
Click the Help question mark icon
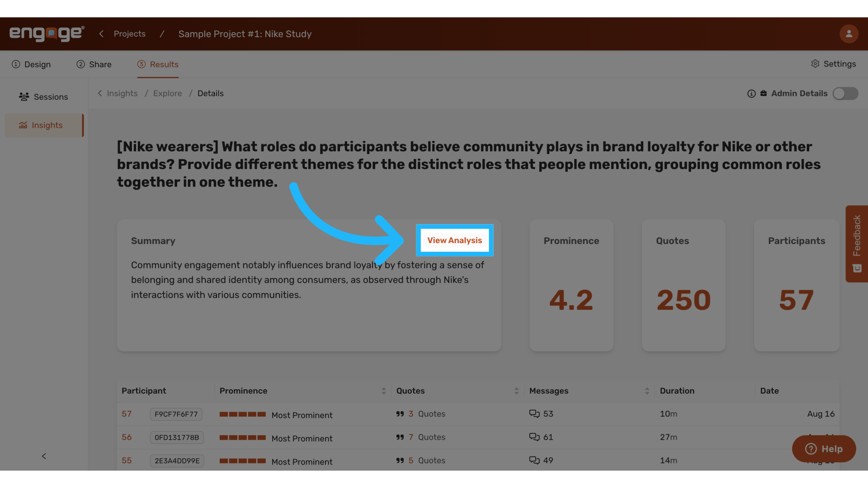coord(811,449)
